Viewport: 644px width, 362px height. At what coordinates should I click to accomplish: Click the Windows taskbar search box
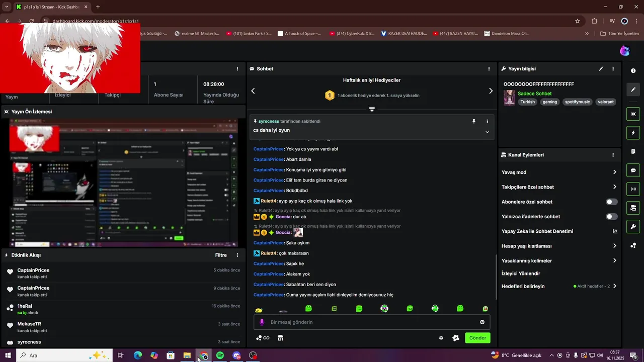(64, 355)
